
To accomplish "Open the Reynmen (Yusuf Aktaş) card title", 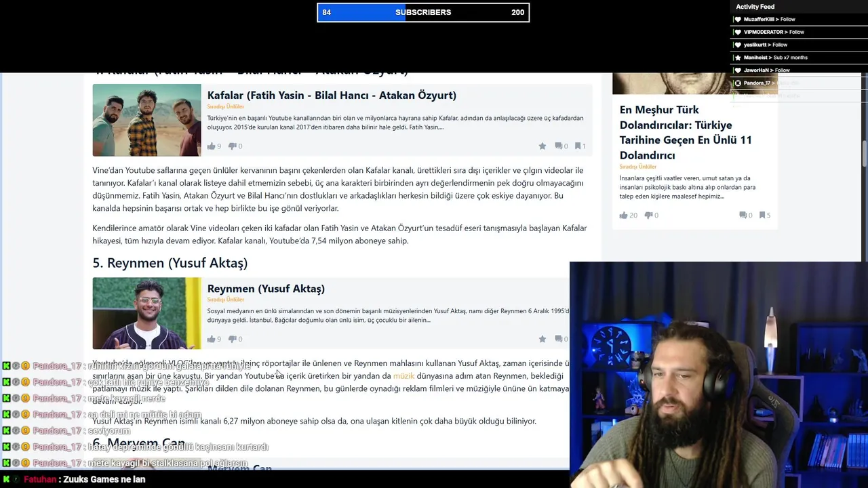I will (x=266, y=289).
